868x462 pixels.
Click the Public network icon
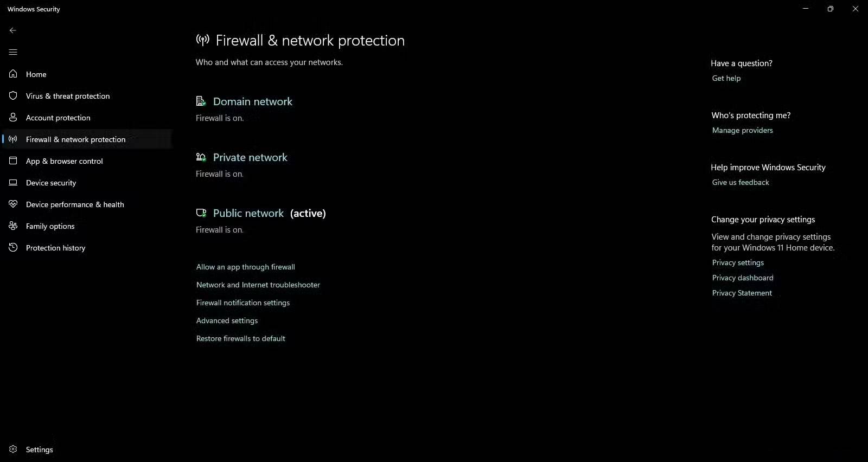201,213
